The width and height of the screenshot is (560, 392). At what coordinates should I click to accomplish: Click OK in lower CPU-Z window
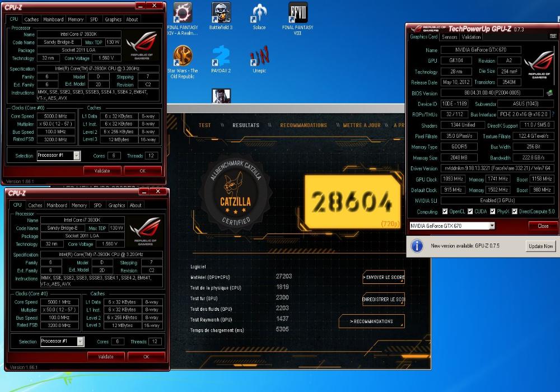tap(146, 356)
